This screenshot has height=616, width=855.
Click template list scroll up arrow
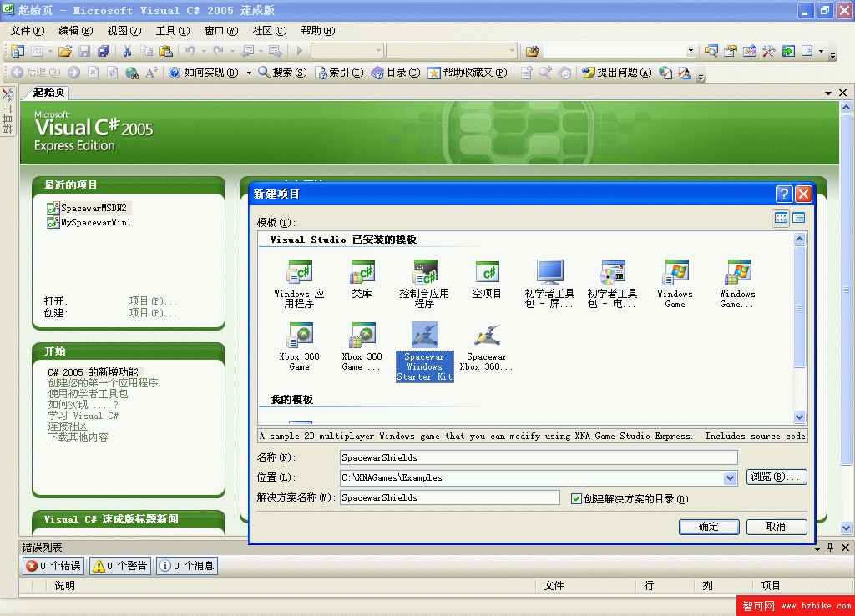point(799,240)
